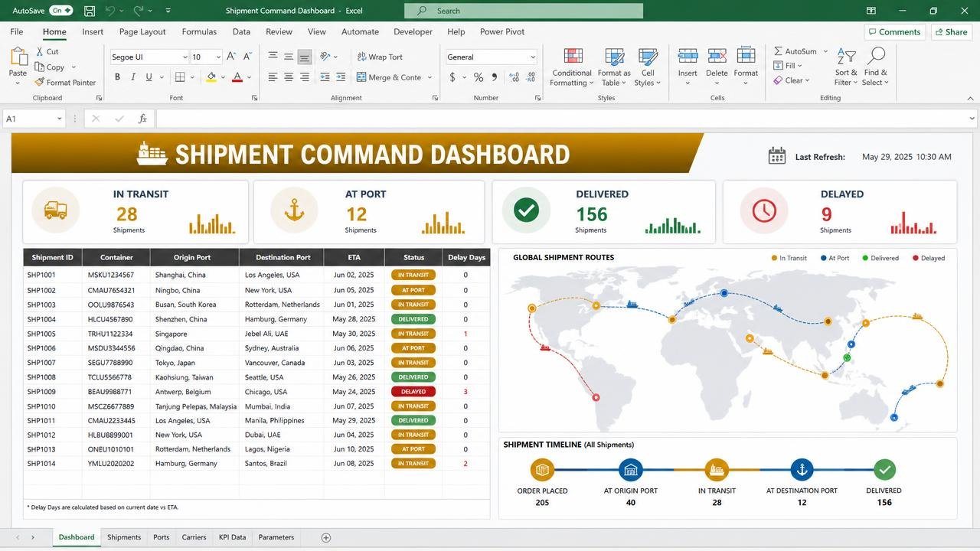Click the percent style icon

(x=479, y=77)
